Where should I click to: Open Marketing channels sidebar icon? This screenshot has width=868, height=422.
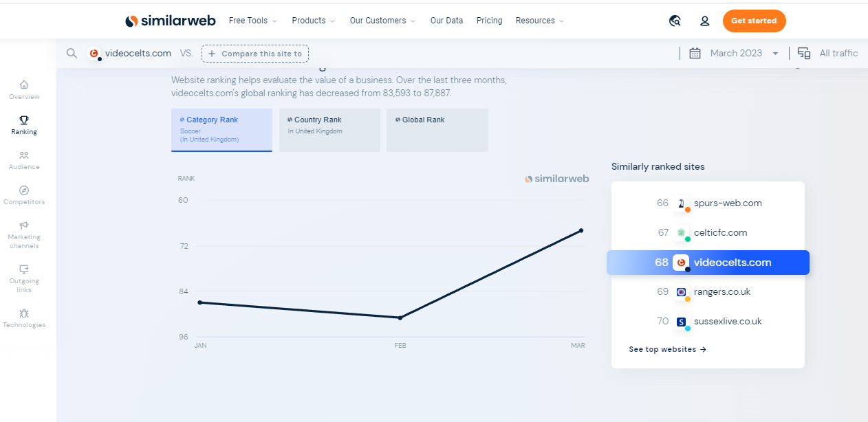coord(24,226)
